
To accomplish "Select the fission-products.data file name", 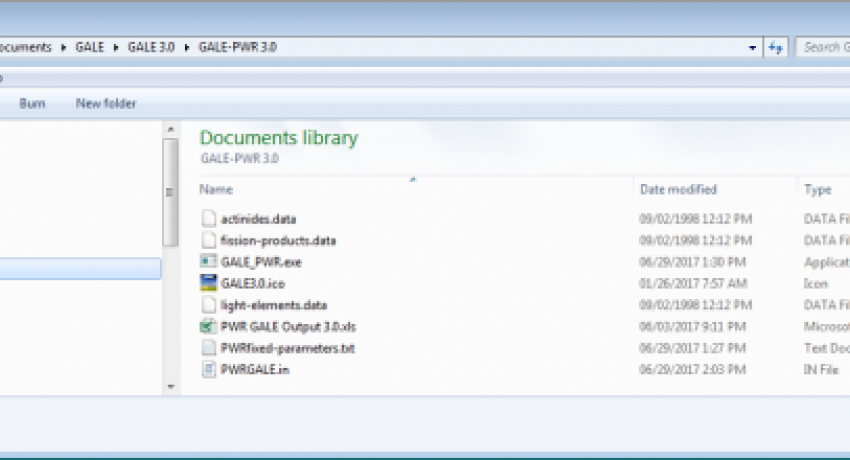I will [278, 241].
